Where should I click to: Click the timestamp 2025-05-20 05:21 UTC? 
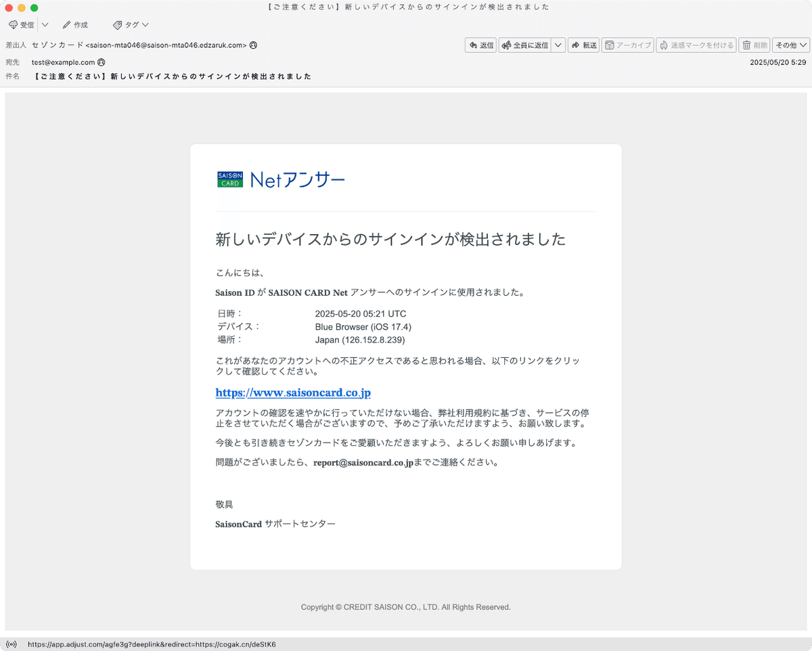361,314
